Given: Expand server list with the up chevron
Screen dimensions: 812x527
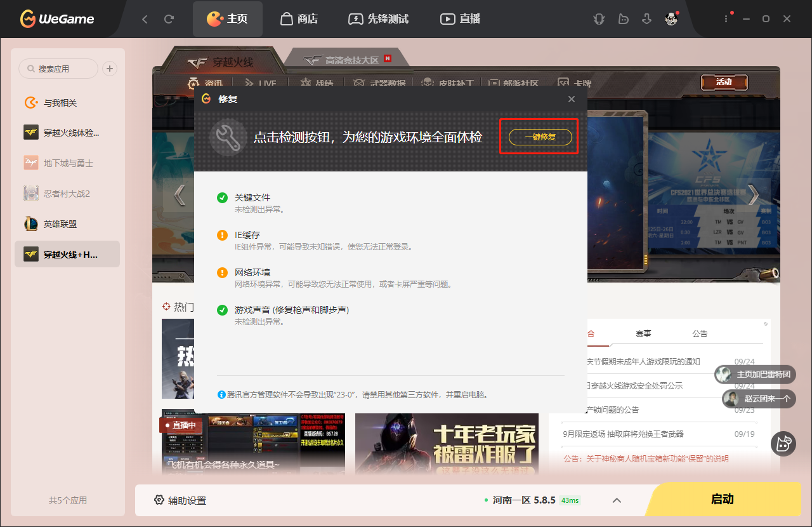Looking at the screenshot, I should (617, 500).
